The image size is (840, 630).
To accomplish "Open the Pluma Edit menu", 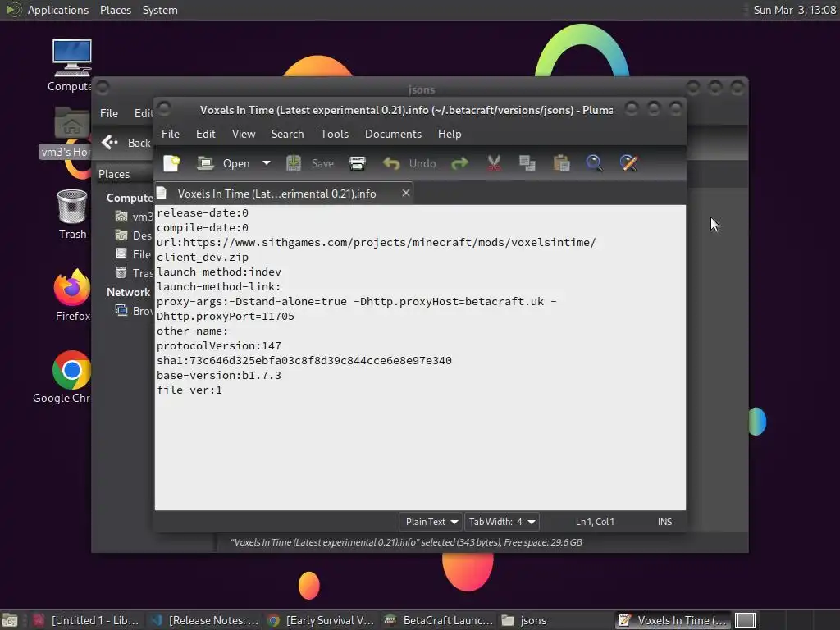I will (x=205, y=134).
